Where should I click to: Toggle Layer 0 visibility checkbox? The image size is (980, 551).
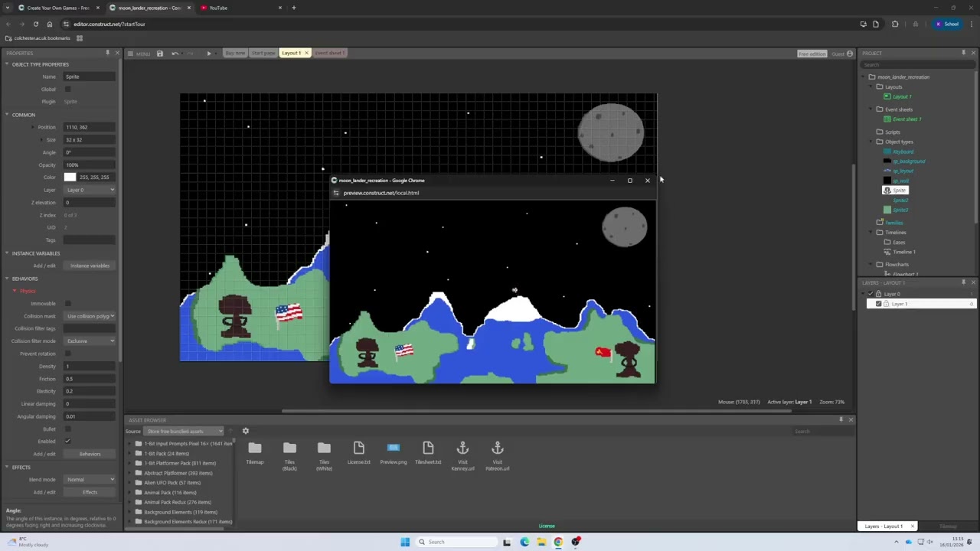point(871,294)
